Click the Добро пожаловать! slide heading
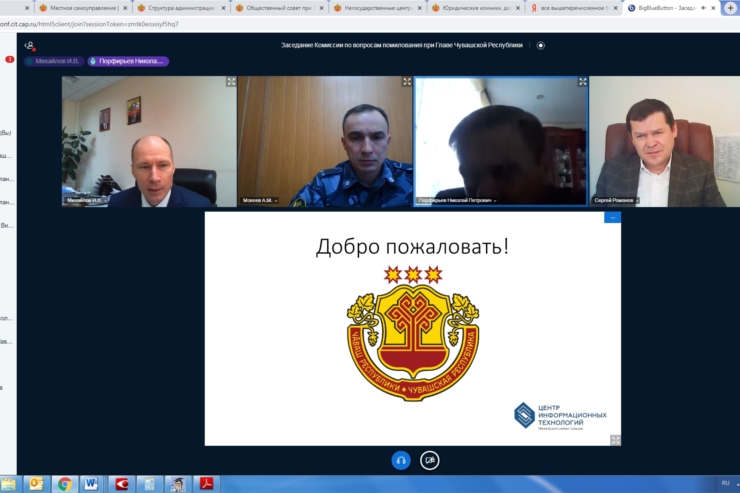 (x=412, y=246)
